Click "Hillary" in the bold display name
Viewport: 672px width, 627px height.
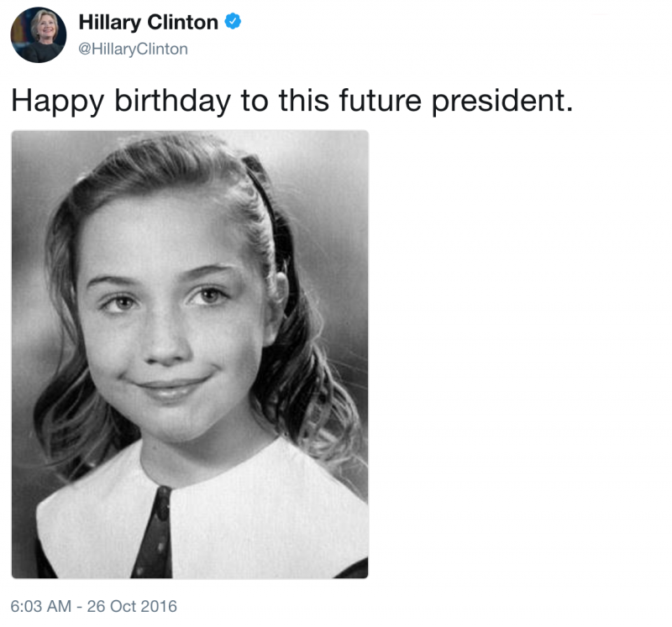pyautogui.click(x=113, y=23)
